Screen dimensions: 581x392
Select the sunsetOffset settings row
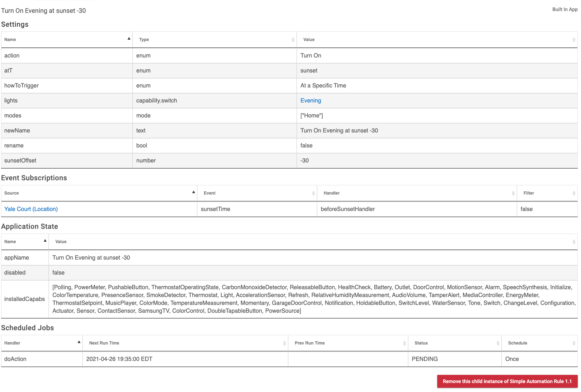(x=289, y=161)
